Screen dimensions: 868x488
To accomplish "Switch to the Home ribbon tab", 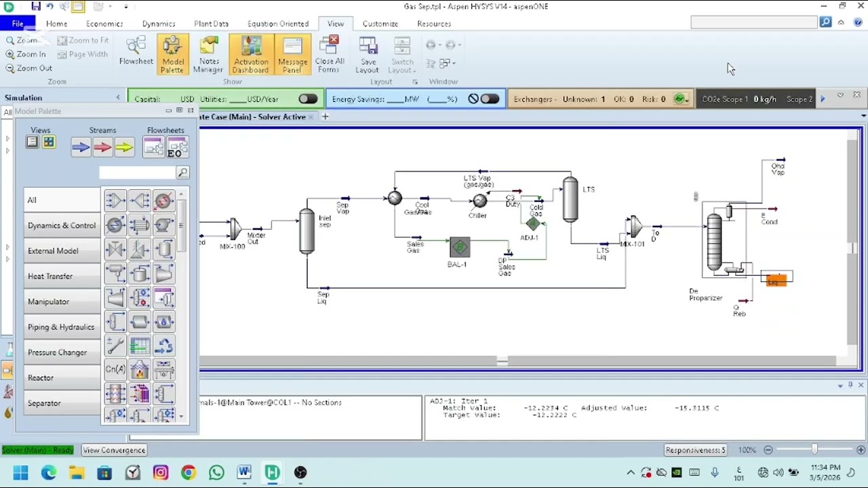I will pyautogui.click(x=56, y=24).
